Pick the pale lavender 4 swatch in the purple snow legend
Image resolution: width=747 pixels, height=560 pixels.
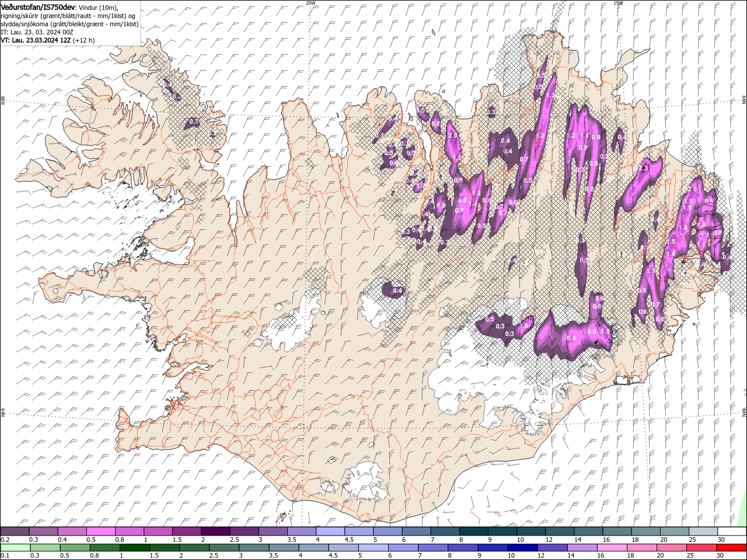tap(330, 531)
